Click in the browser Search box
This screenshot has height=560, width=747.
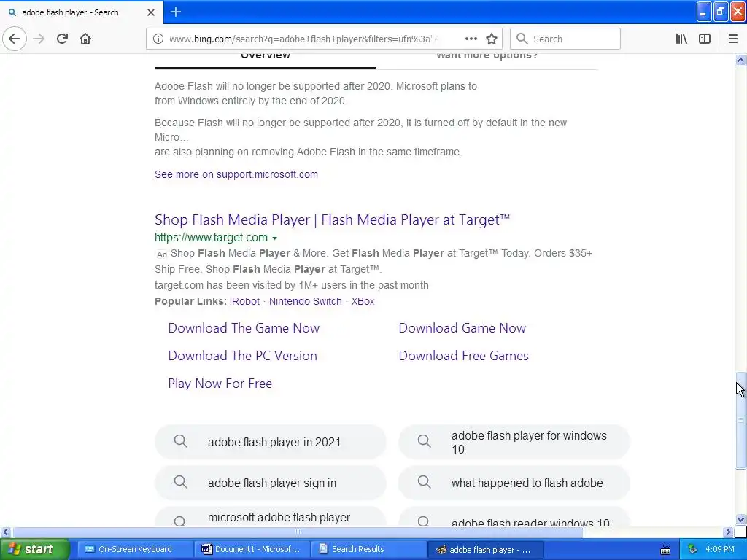point(565,39)
